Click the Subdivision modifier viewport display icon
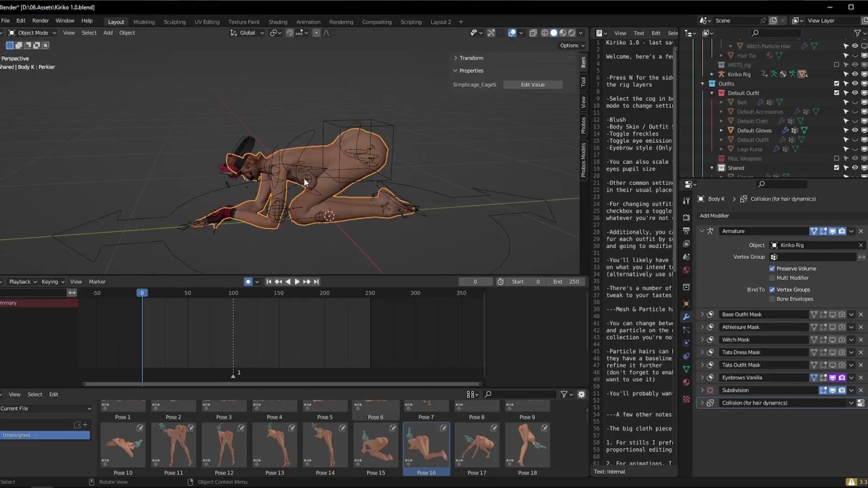The image size is (868, 488). tap(832, 390)
